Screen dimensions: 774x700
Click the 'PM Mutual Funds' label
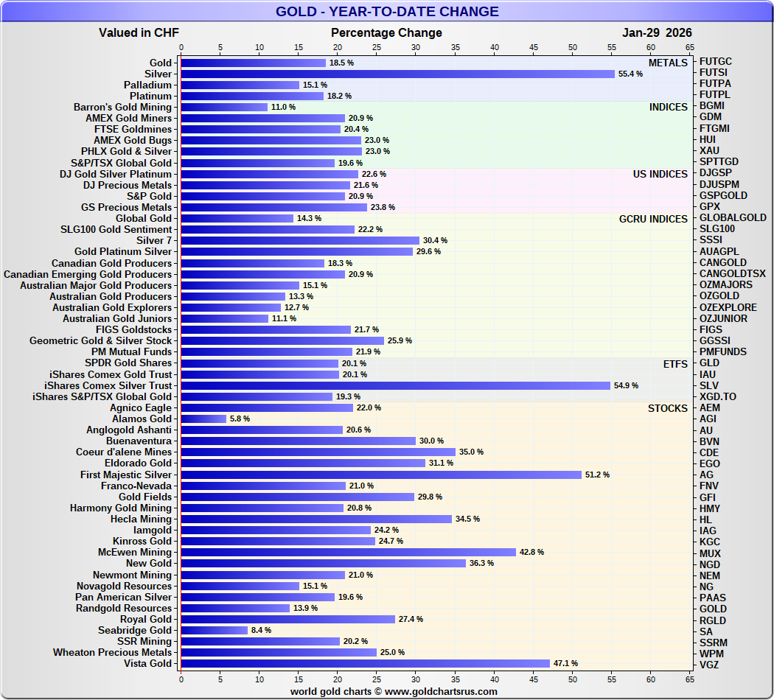click(131, 351)
